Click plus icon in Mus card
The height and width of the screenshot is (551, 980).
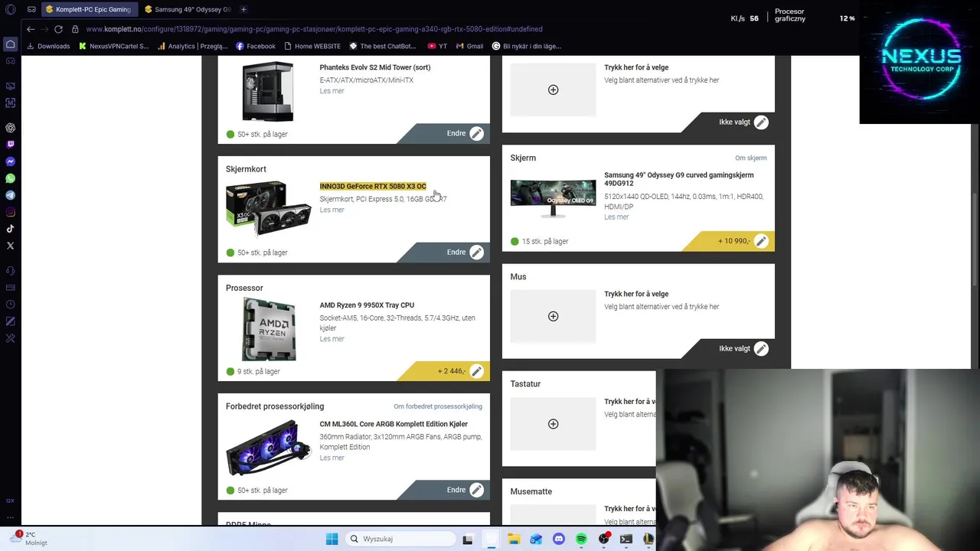click(x=553, y=316)
